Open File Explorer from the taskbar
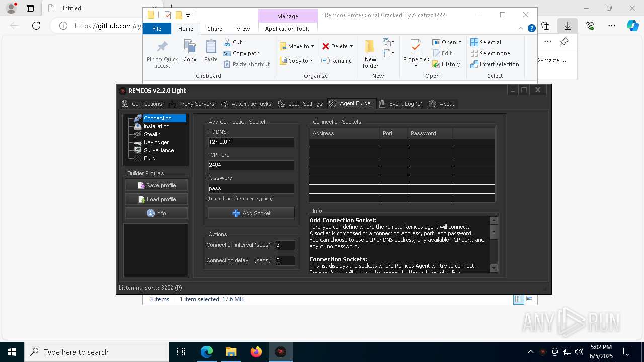The height and width of the screenshot is (362, 644). 231,352
